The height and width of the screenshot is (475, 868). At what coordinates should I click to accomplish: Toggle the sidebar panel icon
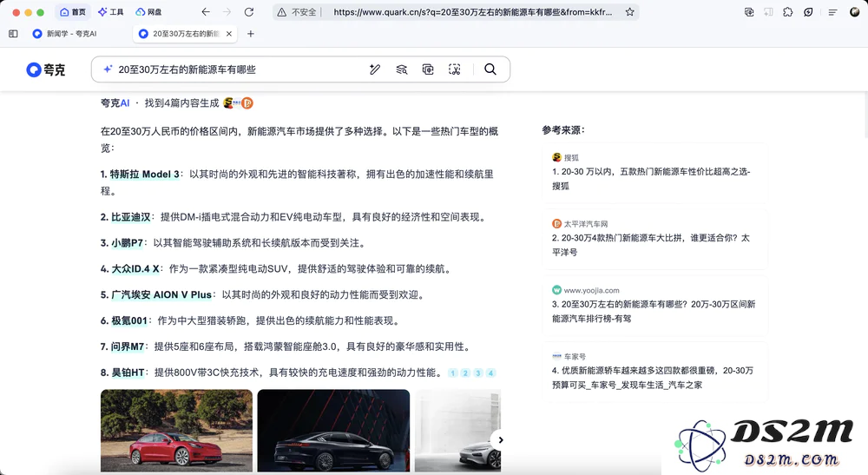(13, 34)
